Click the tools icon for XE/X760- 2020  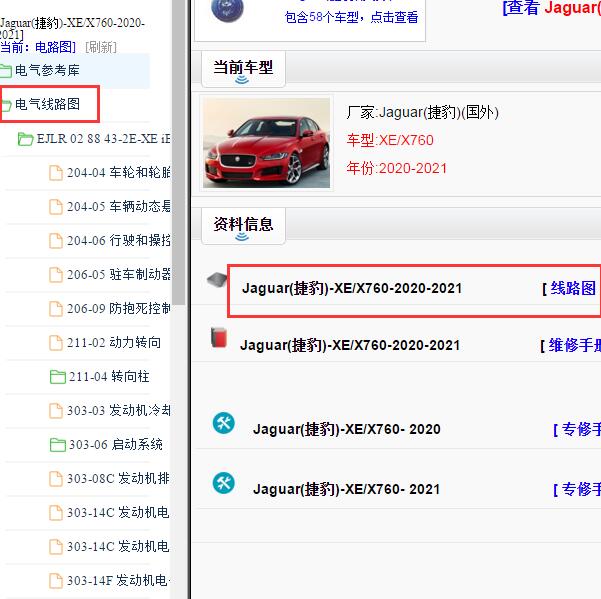(x=224, y=423)
